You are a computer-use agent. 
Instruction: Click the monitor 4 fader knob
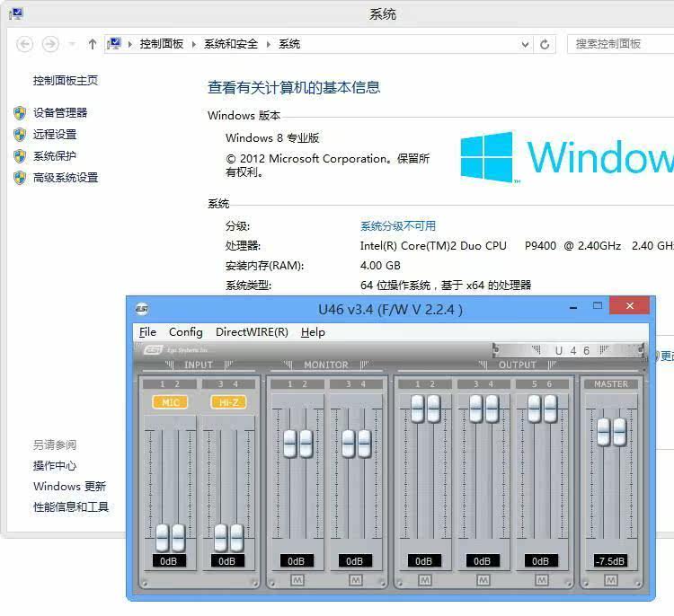tap(364, 444)
